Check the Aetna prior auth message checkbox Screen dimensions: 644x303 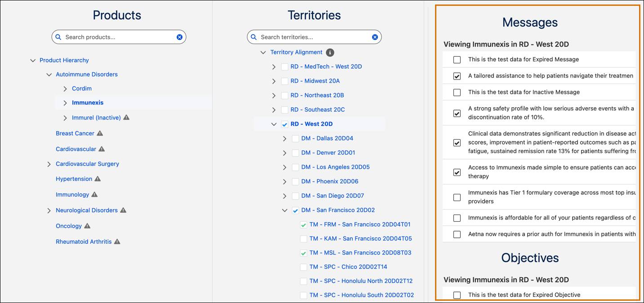(x=457, y=234)
